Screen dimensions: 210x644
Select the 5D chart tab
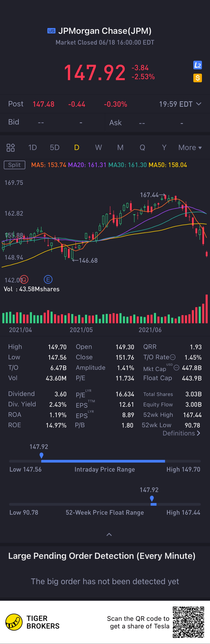point(55,147)
